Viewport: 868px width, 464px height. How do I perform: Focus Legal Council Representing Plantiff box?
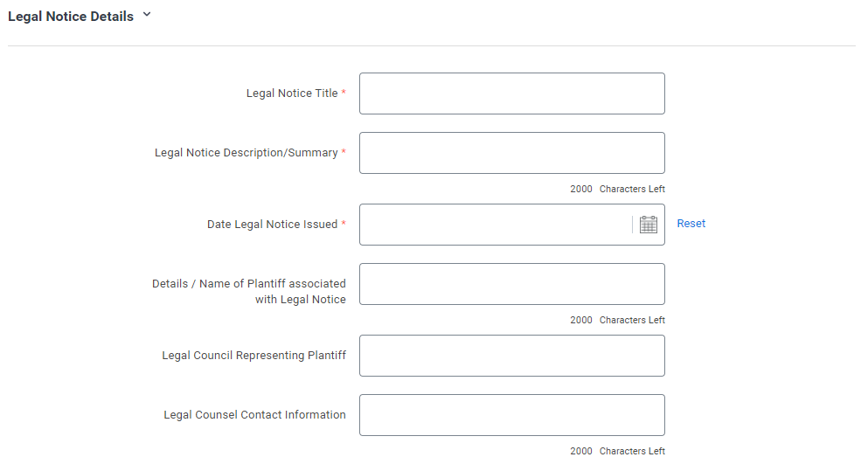512,356
